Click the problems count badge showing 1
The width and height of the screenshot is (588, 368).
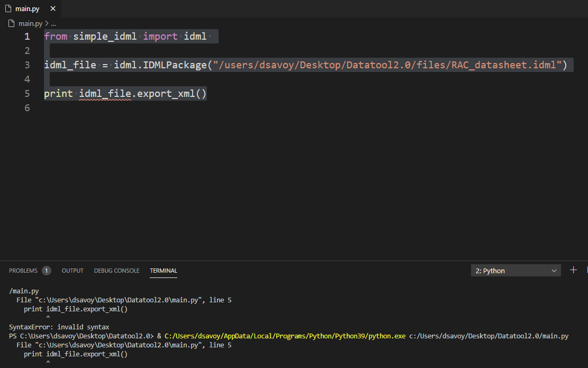click(x=47, y=271)
